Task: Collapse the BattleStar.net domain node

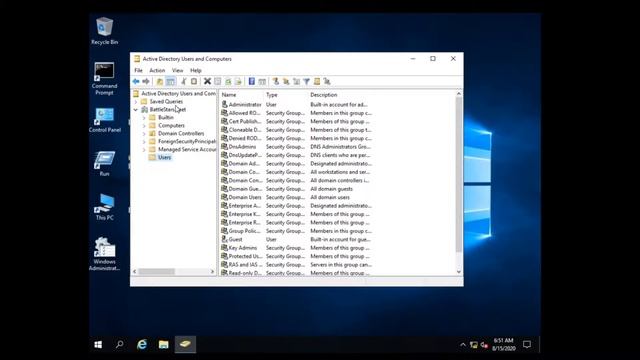Action: pyautogui.click(x=136, y=109)
